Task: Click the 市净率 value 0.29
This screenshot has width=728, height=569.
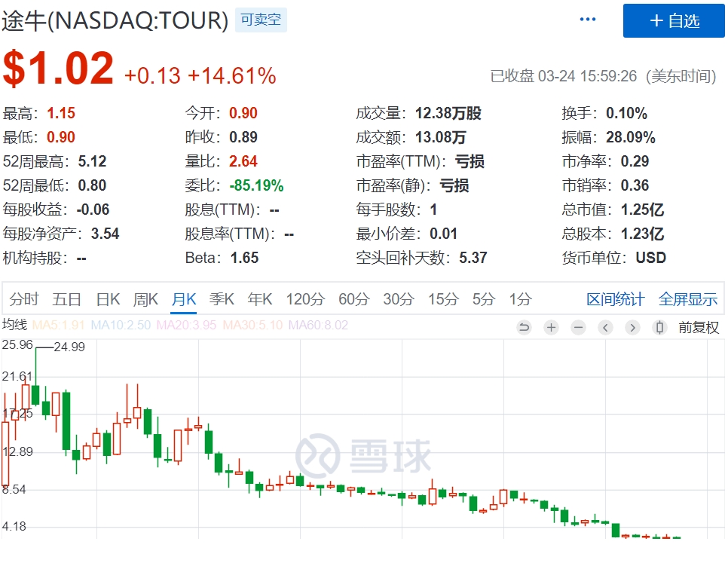Action: [x=635, y=161]
